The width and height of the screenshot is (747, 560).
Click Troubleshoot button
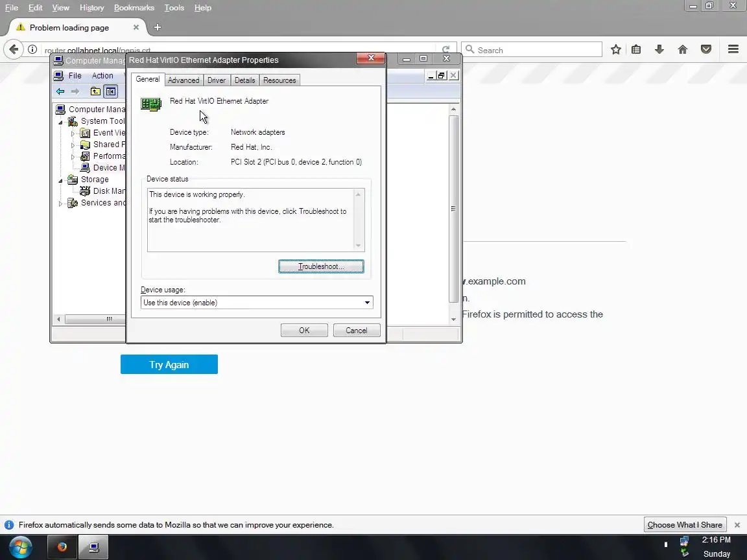pos(321,266)
